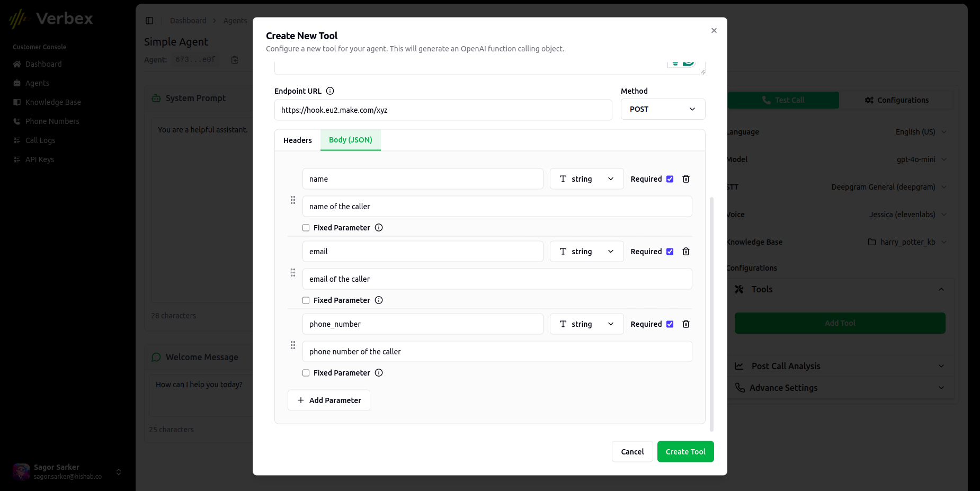Screen dimensions: 980x491
Task: Copy the agent ID with clipboard icon
Action: point(235,60)
